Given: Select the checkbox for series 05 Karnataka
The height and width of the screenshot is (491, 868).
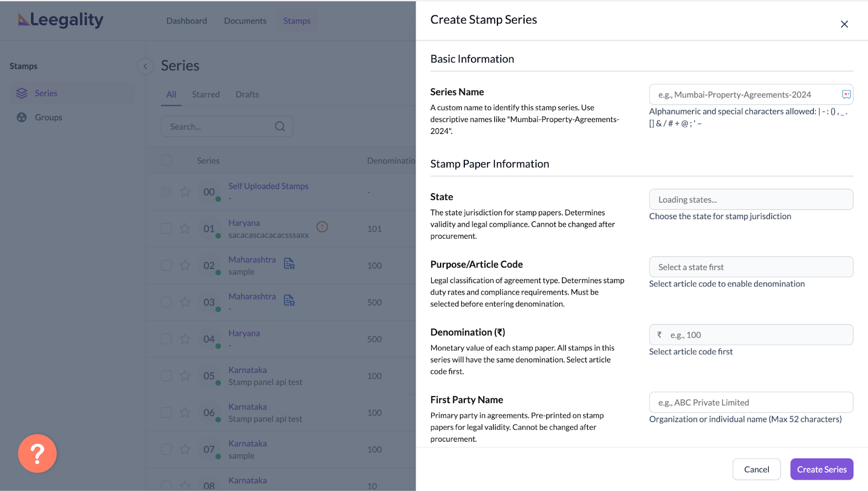Looking at the screenshot, I should 167,376.
